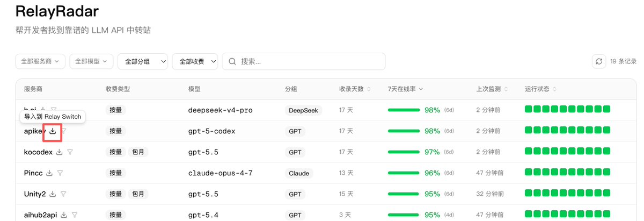
Task: Click the 模型 column header
Action: pyautogui.click(x=194, y=89)
